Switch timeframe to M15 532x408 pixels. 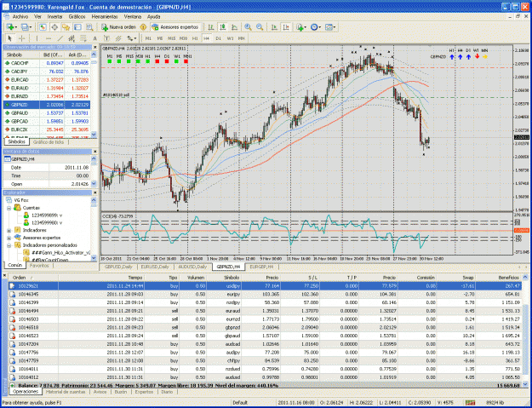[x=172, y=38]
